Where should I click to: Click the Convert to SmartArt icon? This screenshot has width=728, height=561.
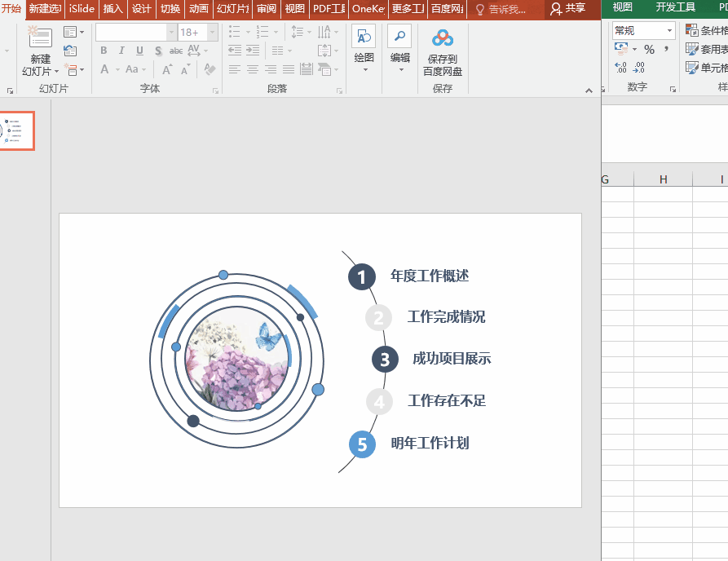[324, 69]
